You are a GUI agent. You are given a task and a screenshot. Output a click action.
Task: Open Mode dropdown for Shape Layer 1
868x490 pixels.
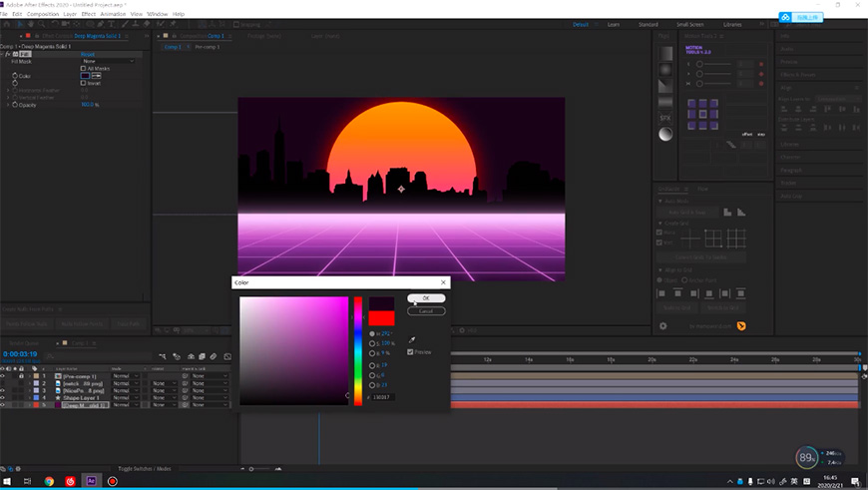click(x=126, y=397)
